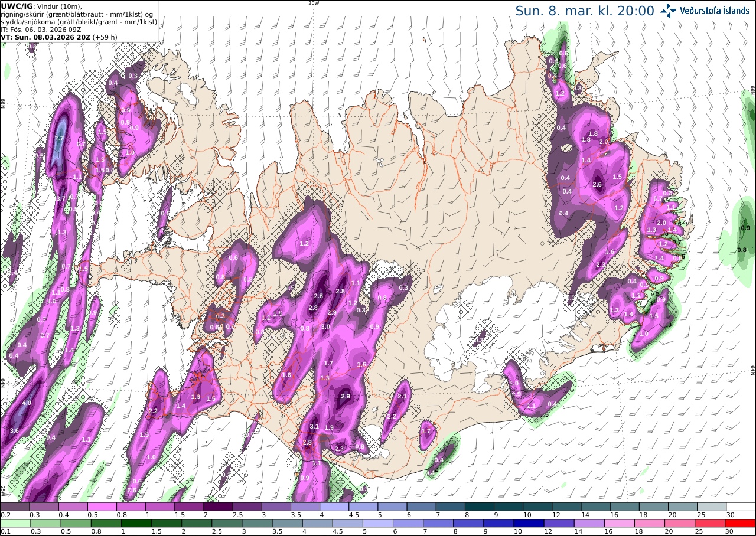Pick the bright red rain swatch after 30

(741, 523)
